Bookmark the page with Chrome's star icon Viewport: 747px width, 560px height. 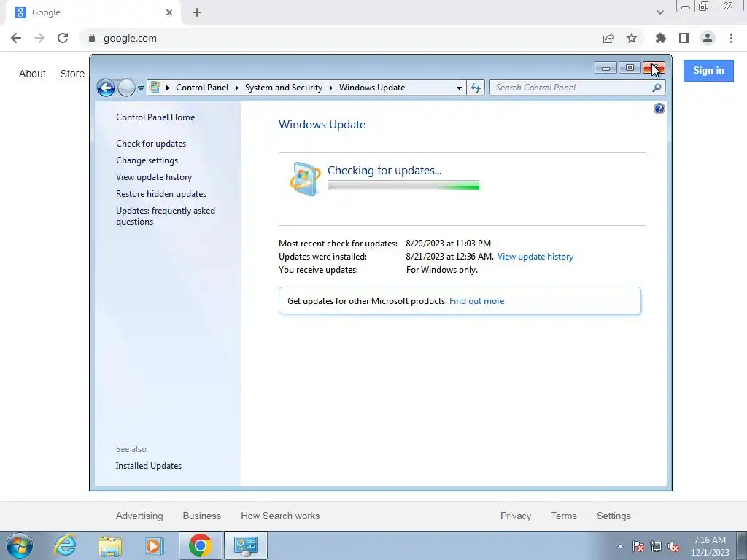[632, 38]
